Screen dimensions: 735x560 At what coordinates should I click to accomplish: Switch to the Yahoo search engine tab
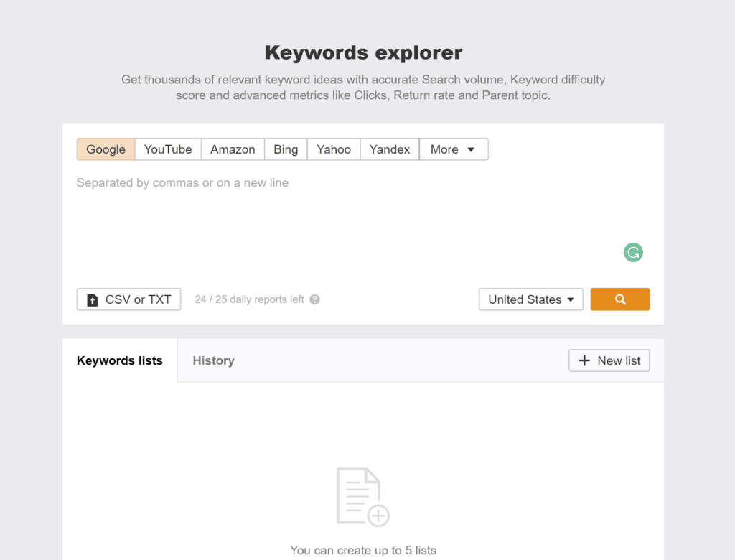pyautogui.click(x=333, y=149)
